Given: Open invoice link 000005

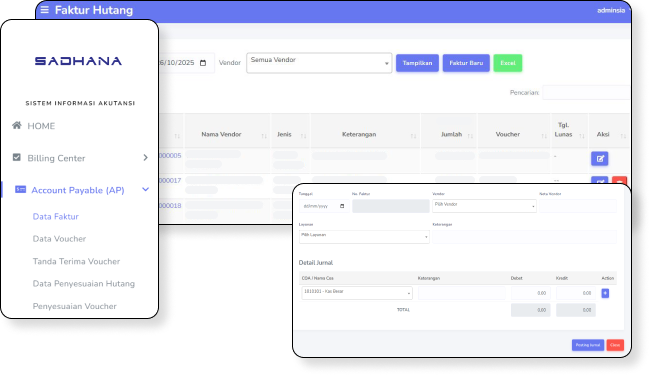Looking at the screenshot, I should pos(170,155).
